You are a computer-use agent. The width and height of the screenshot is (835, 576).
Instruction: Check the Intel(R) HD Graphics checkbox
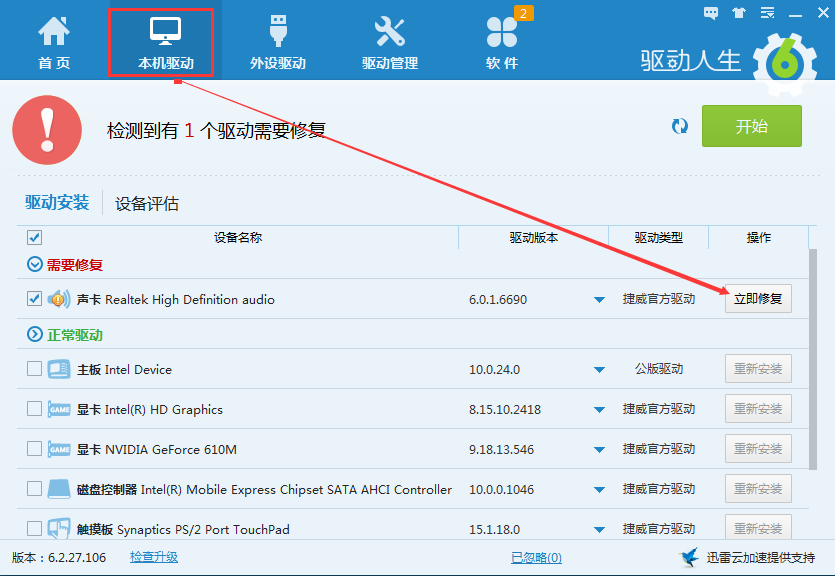(x=35, y=408)
